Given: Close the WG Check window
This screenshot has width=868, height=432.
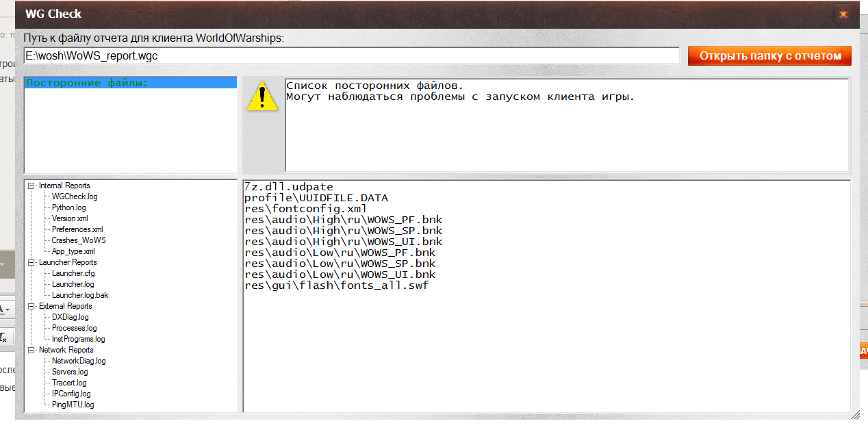Looking at the screenshot, I should click(843, 14).
